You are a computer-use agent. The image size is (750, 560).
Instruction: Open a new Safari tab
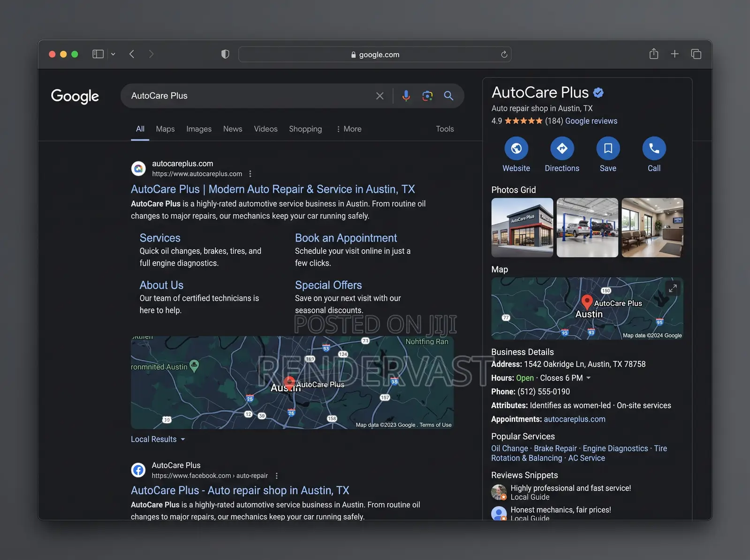click(x=674, y=54)
